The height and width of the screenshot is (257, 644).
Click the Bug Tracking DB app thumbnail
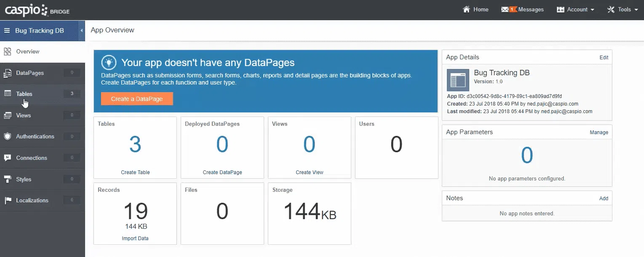tap(458, 80)
